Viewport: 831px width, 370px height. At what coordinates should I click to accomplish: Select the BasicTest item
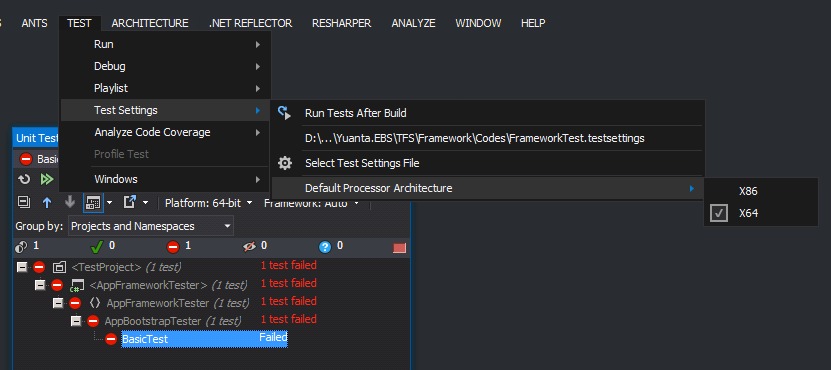(x=204, y=339)
